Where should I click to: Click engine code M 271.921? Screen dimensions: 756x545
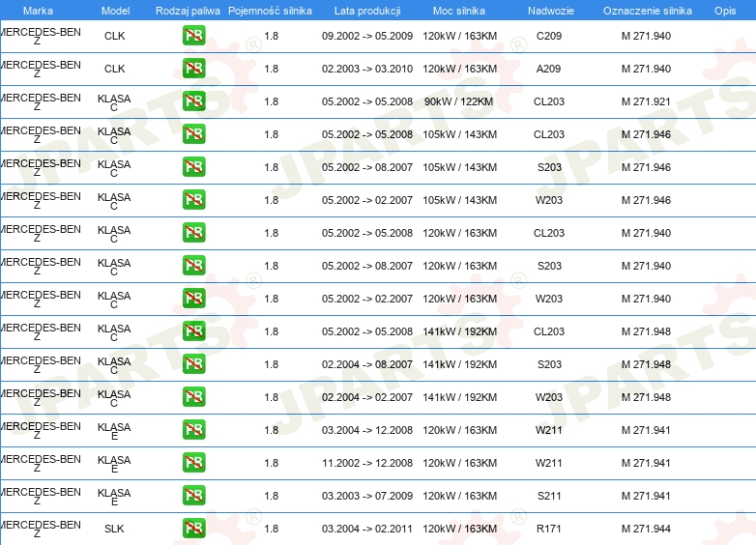(x=646, y=101)
